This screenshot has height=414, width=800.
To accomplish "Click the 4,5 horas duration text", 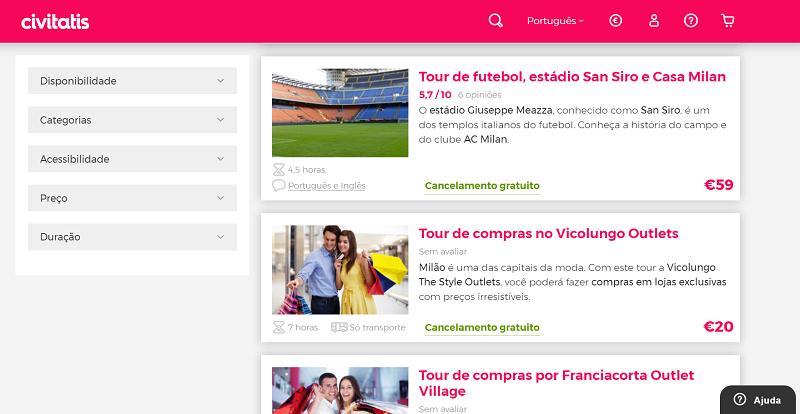I will tap(307, 170).
